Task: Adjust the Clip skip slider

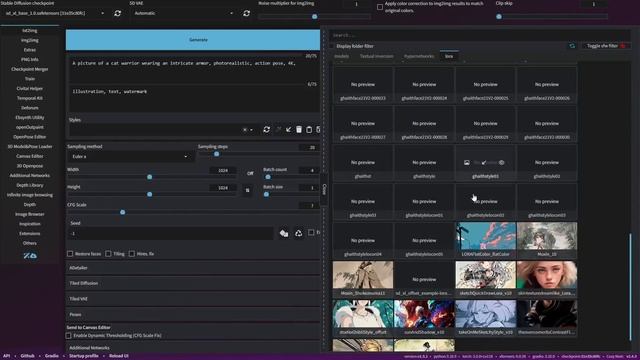Action: [x=552, y=17]
